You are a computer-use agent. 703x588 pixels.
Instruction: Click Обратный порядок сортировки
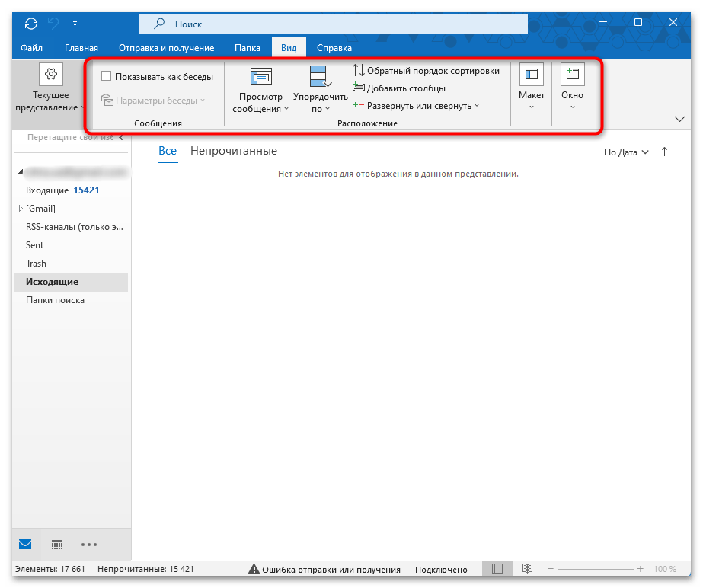point(426,71)
